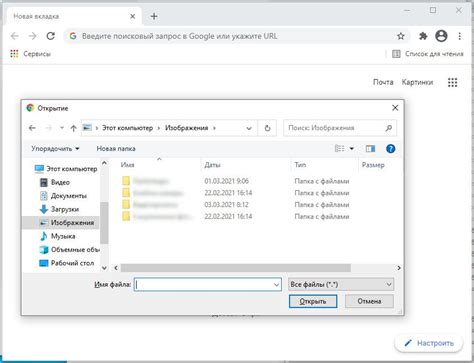Select Видео in navigation tree
The width and height of the screenshot is (474, 363).
55,182
